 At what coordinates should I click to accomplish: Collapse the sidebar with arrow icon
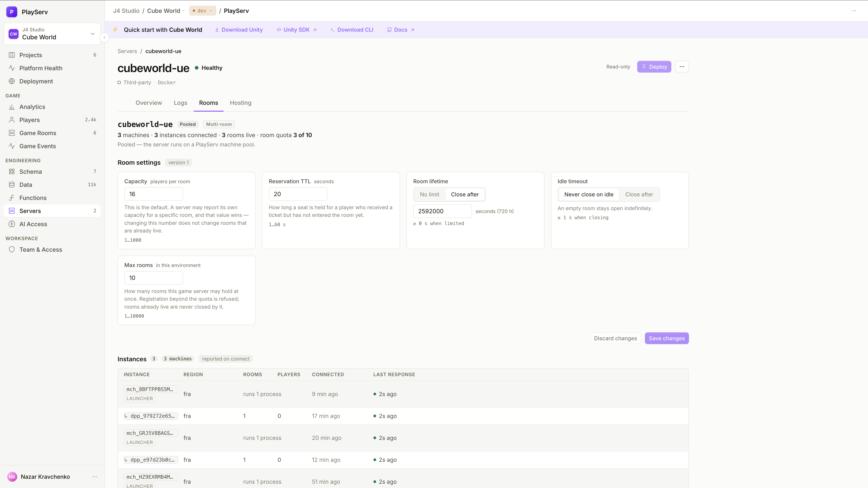[104, 37]
